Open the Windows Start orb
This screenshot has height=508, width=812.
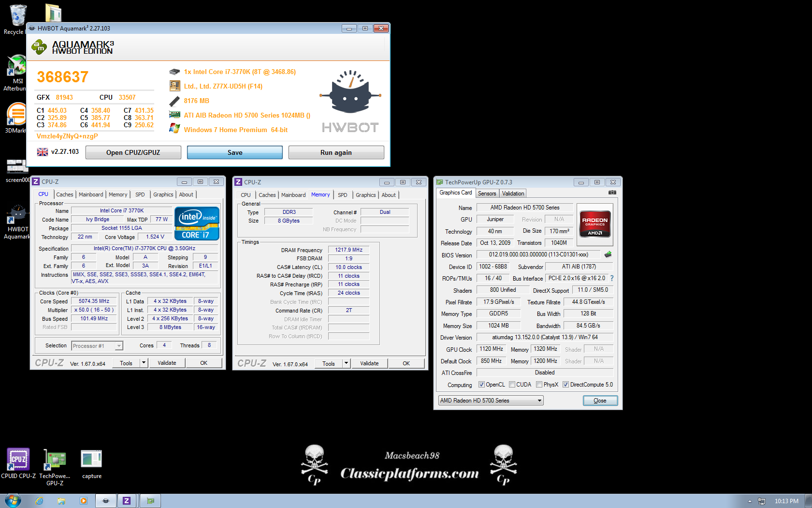(x=13, y=500)
